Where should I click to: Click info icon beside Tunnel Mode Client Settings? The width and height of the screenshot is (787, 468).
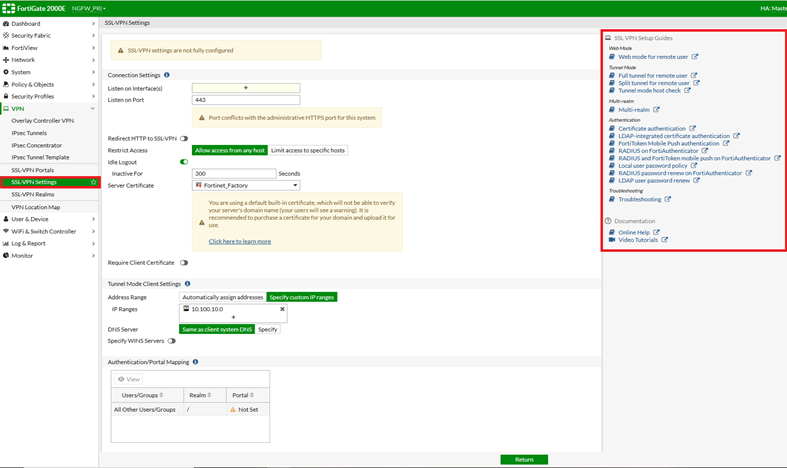tap(187, 284)
